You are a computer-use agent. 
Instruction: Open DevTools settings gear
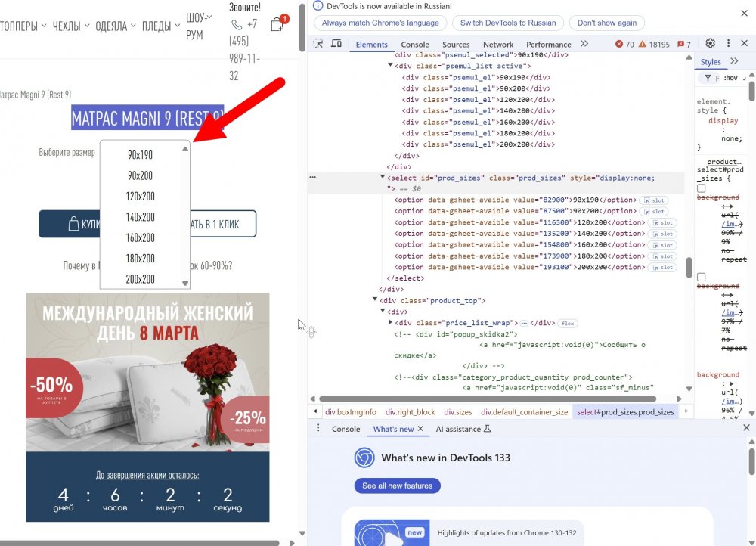tap(710, 44)
